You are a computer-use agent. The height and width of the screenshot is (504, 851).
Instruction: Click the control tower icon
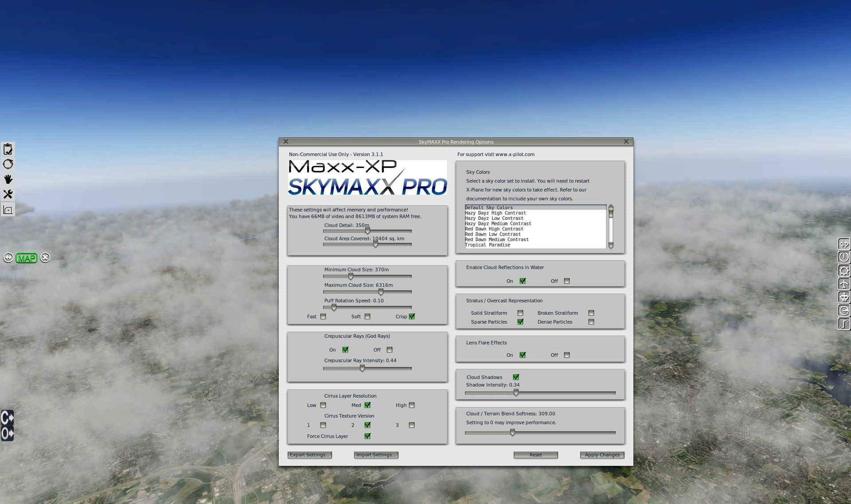click(844, 297)
